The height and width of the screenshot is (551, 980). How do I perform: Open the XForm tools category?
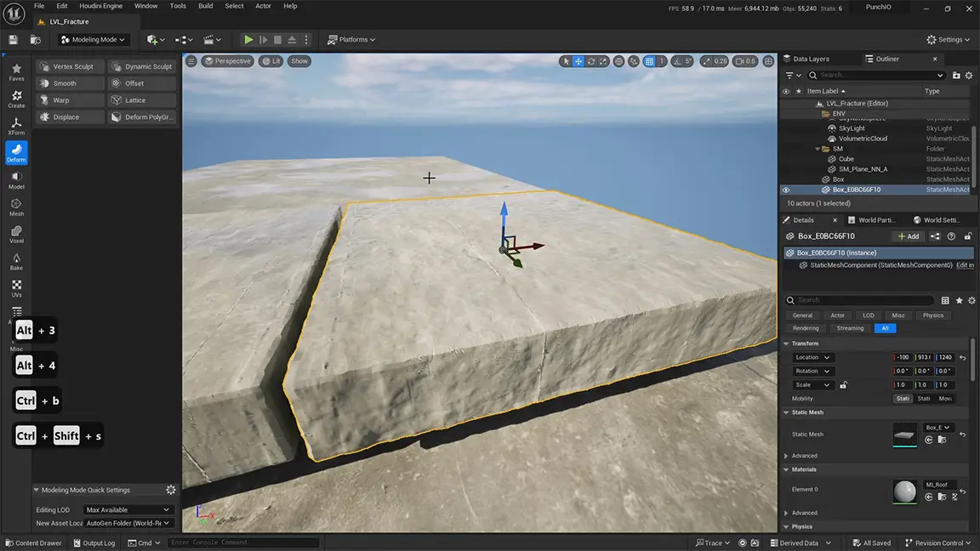pos(16,126)
